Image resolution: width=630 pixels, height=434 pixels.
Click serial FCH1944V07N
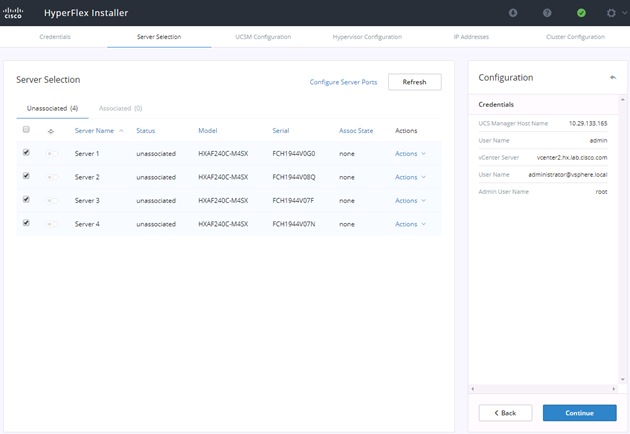tap(294, 224)
